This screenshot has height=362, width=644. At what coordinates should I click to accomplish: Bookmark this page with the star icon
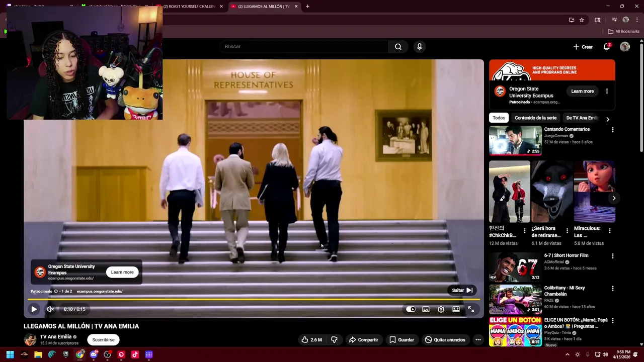(x=582, y=20)
